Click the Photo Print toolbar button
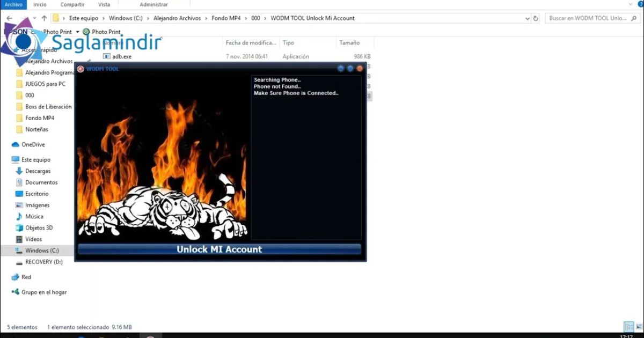 pos(102,32)
